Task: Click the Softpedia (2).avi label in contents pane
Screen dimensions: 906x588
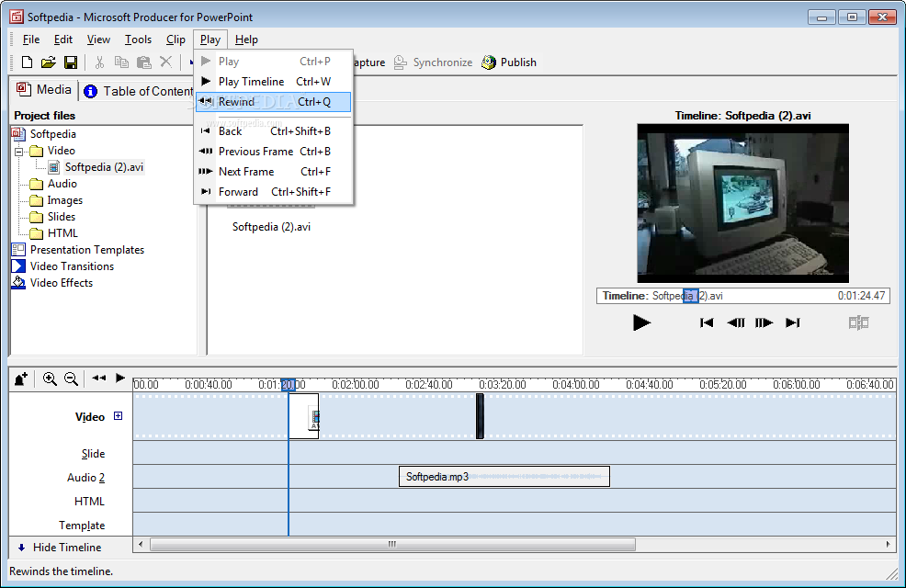Action: point(272,227)
